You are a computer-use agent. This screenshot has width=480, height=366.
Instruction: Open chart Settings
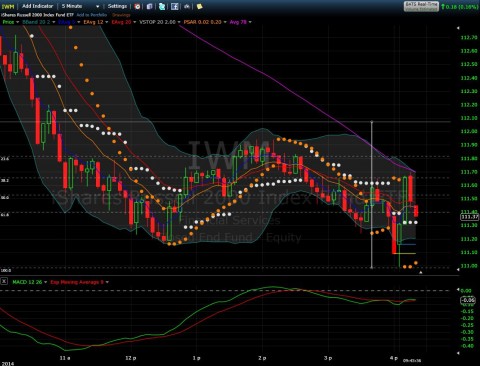click(117, 6)
